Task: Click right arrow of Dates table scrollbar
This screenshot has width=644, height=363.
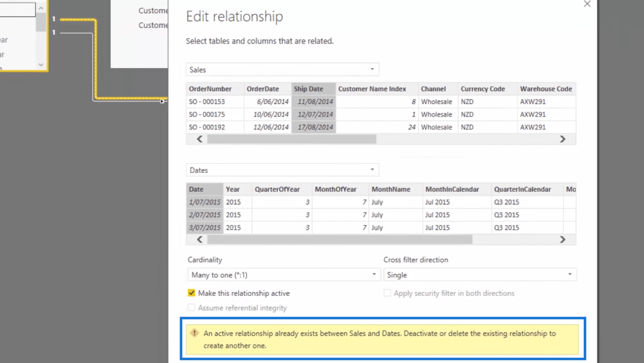Action: pos(563,239)
